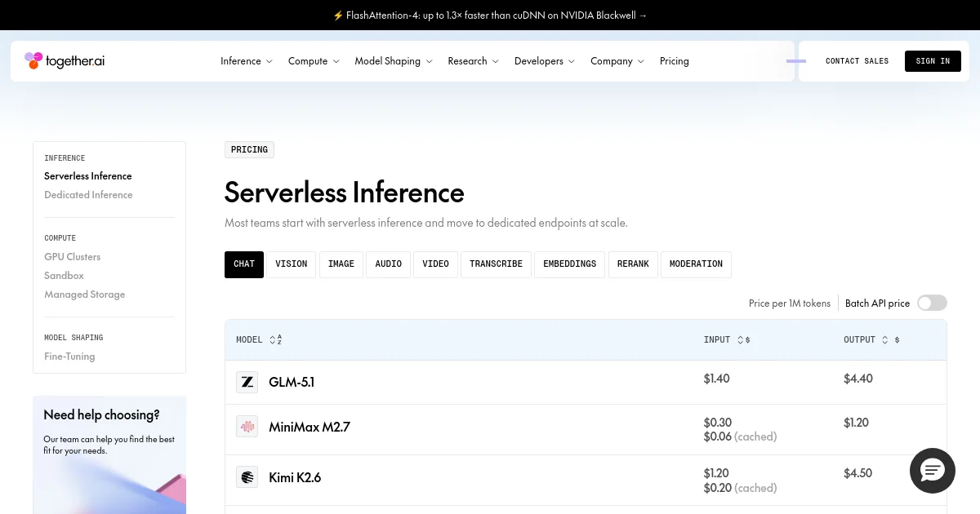Click the Serverless Inference page heading

345,193
